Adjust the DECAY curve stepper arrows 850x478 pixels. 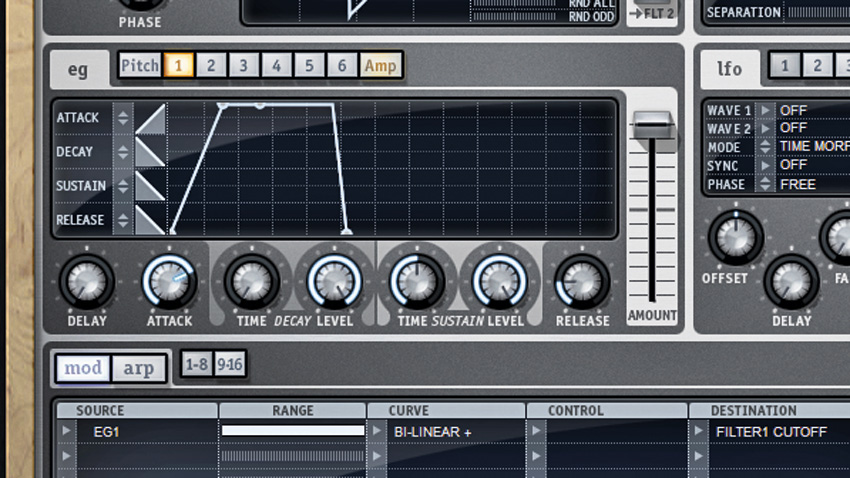click(123, 152)
